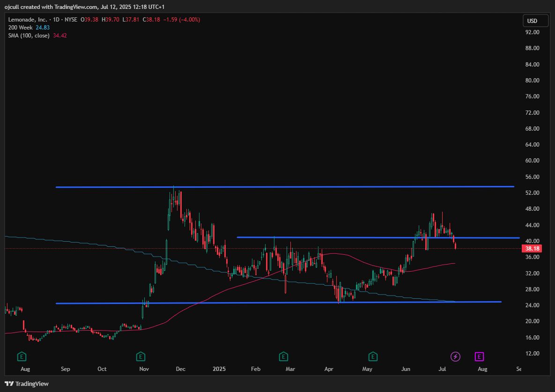The height and width of the screenshot is (392, 555).
Task: Click the Mar label on the time axis
Action: (x=290, y=369)
